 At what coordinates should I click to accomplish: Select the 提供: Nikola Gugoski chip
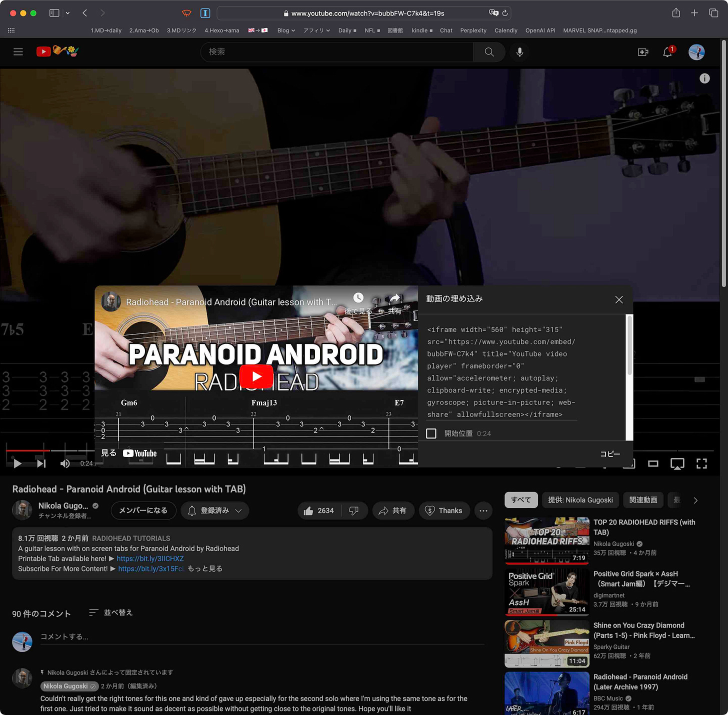580,500
